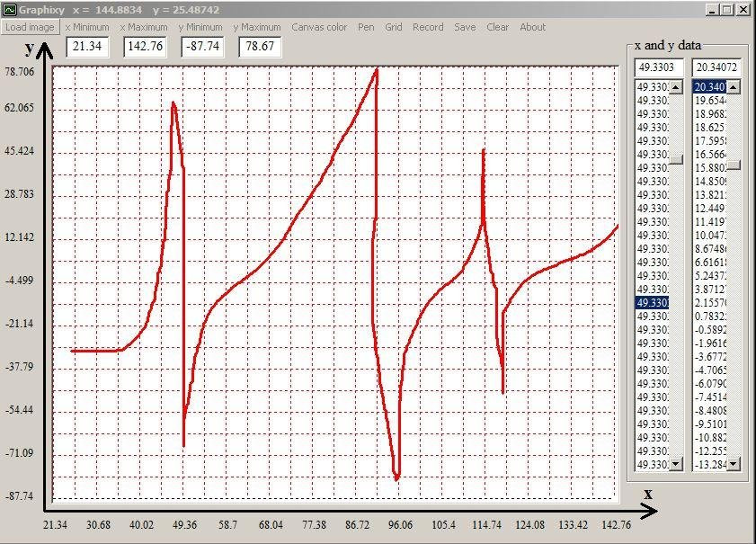Click the x data field showing 49.3303
The image size is (756, 544).
(x=659, y=67)
